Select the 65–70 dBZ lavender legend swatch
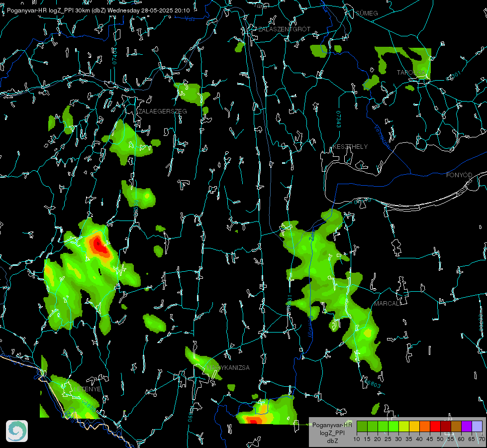 pos(477,426)
